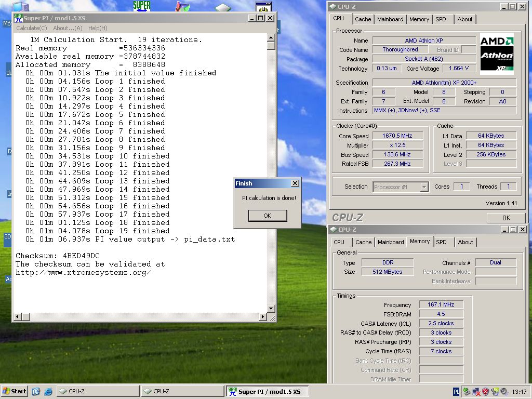This screenshot has height=399, width=532.
Task: Switch to Cache tab in lower CPU-Z window
Action: pyautogui.click(x=363, y=242)
